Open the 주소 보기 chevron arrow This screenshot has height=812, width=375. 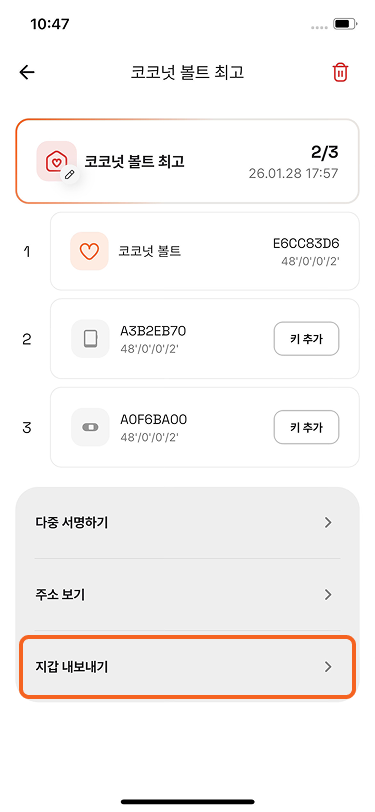pos(327,594)
